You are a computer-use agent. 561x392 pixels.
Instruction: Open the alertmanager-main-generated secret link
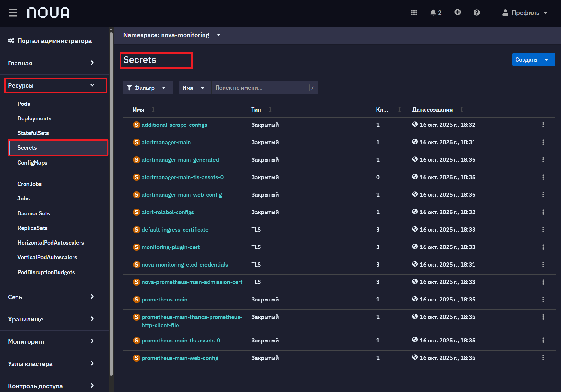(180, 160)
